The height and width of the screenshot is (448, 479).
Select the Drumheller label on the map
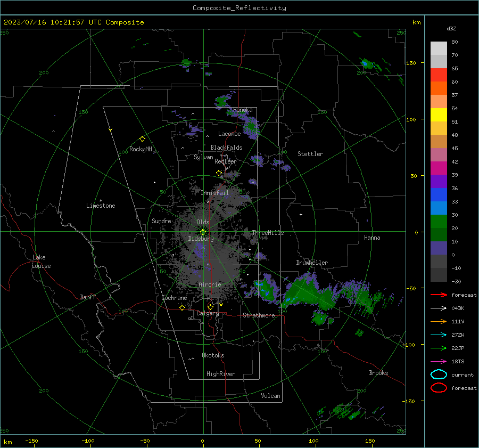(x=312, y=263)
